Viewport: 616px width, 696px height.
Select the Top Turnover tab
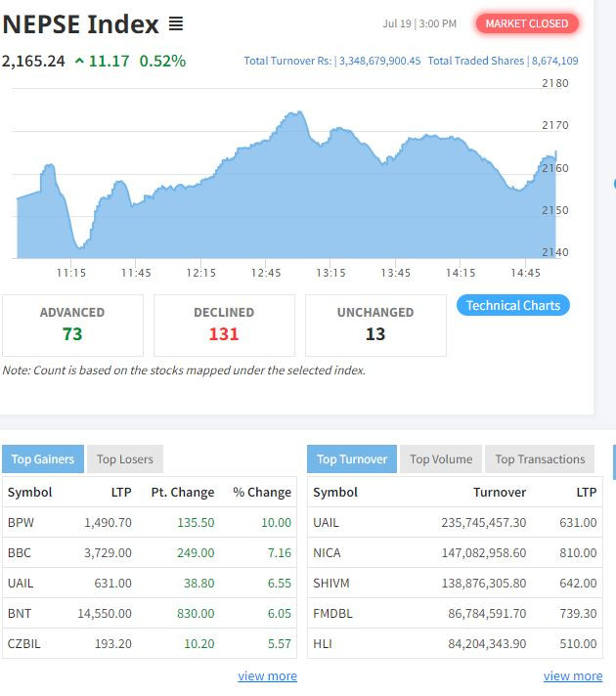[352, 459]
